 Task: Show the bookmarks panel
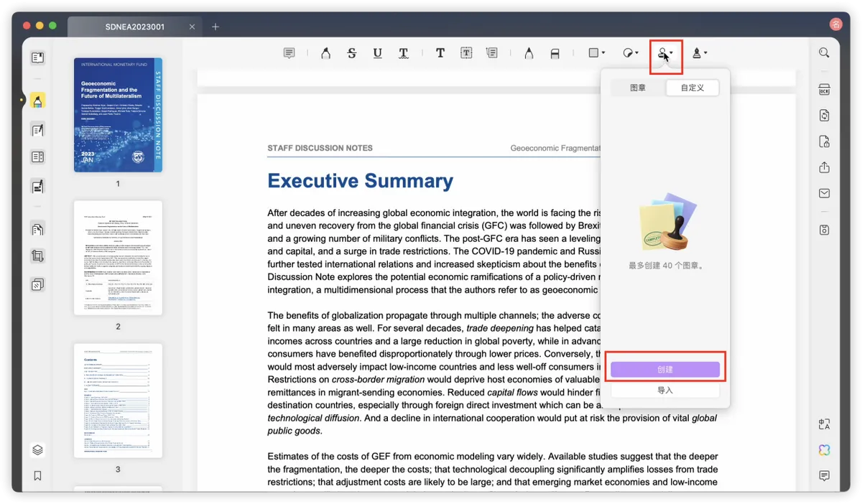pos(37,476)
